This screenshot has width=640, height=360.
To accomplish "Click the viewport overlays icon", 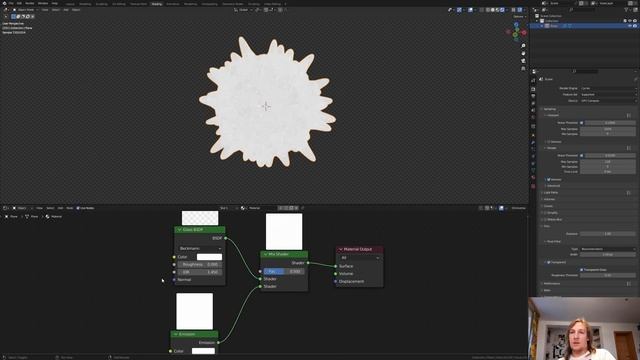I will 470,10.
